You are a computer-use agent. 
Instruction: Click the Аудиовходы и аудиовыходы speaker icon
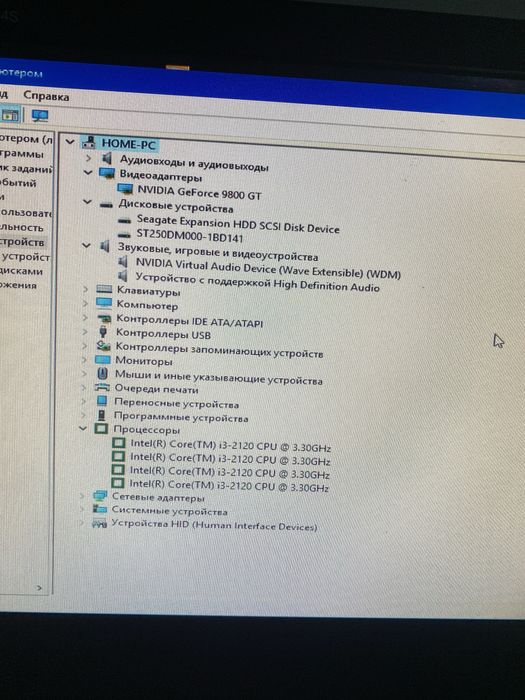tap(106, 158)
